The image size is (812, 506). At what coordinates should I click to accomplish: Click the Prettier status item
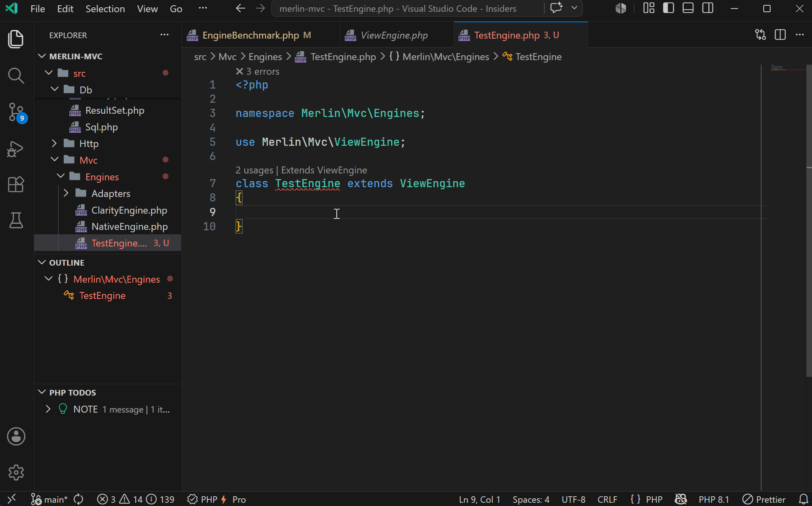tap(764, 499)
